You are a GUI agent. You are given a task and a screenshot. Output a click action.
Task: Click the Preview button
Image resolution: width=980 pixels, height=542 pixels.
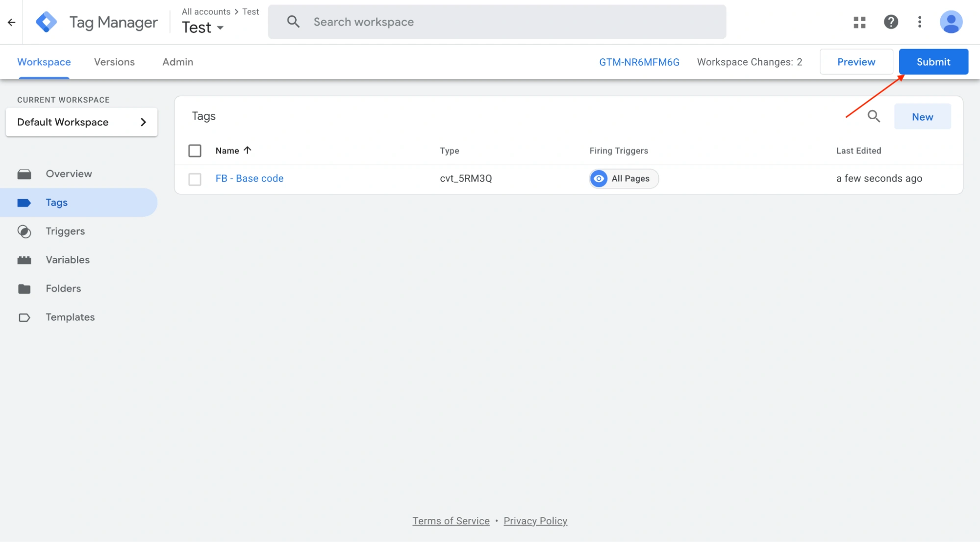pyautogui.click(x=855, y=62)
